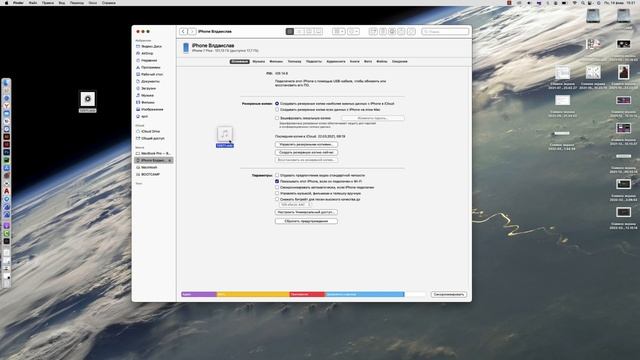Toggle reduce bitrate for songs checkbox
Screen dimensions: 640x360
[277, 199]
